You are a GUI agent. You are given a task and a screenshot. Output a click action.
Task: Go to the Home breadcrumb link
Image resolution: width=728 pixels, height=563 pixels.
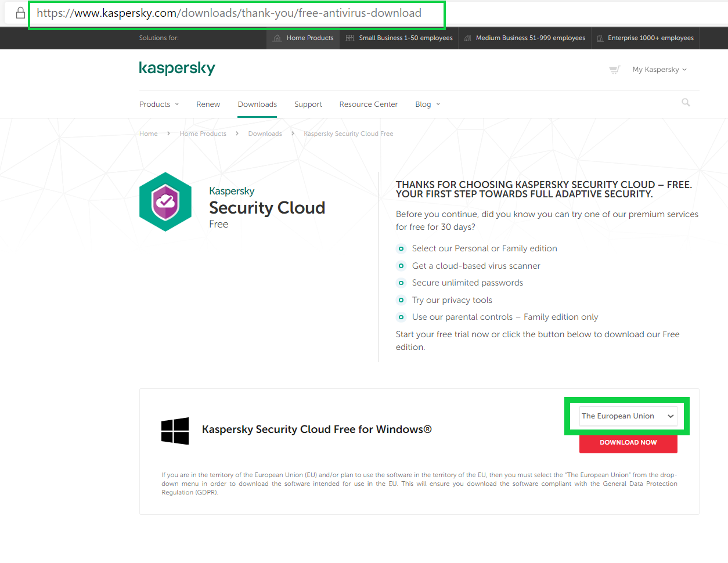tap(149, 133)
